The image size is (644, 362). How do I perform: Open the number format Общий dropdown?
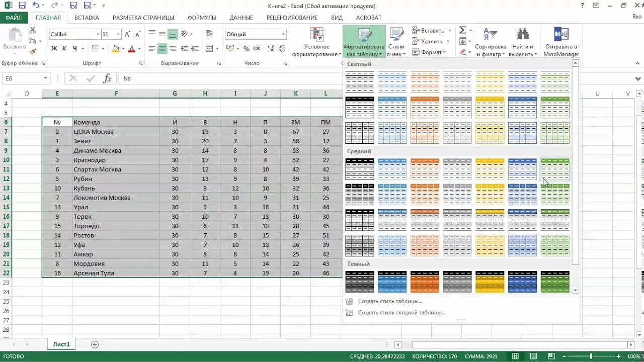(x=283, y=34)
